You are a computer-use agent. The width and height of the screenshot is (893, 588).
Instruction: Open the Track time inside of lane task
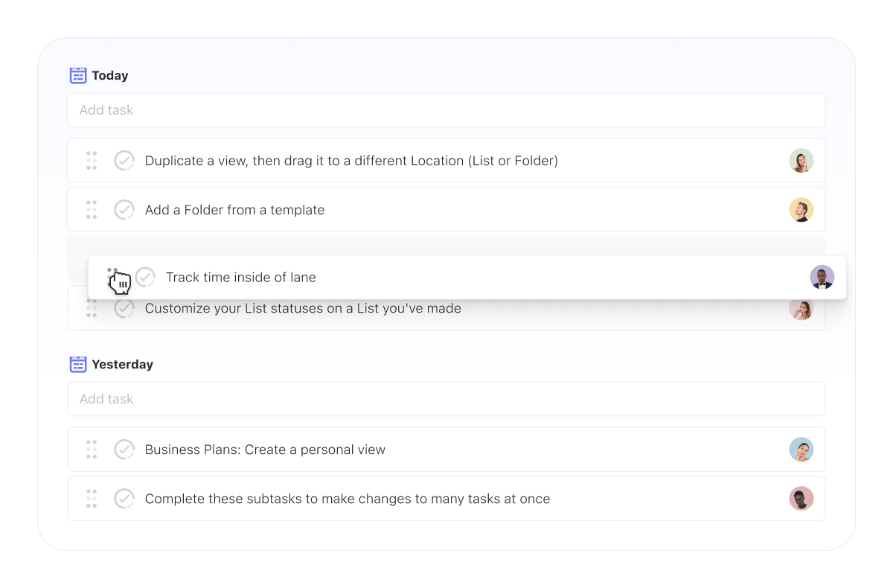tap(240, 278)
